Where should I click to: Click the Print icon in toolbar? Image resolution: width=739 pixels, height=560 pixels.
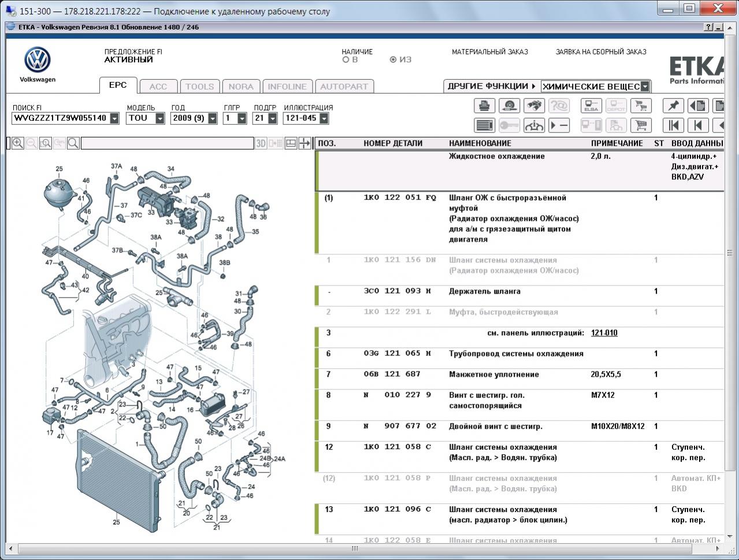[x=484, y=106]
